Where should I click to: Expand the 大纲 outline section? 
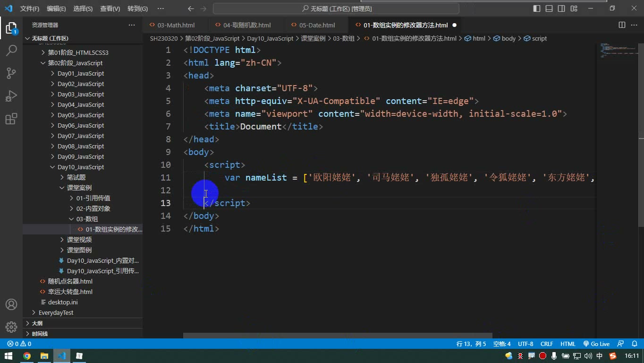(x=37, y=323)
